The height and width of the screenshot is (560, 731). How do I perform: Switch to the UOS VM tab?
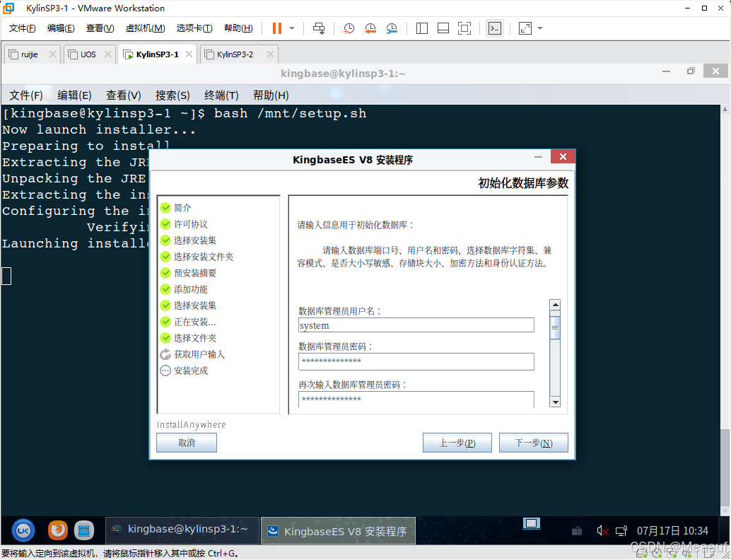click(88, 54)
